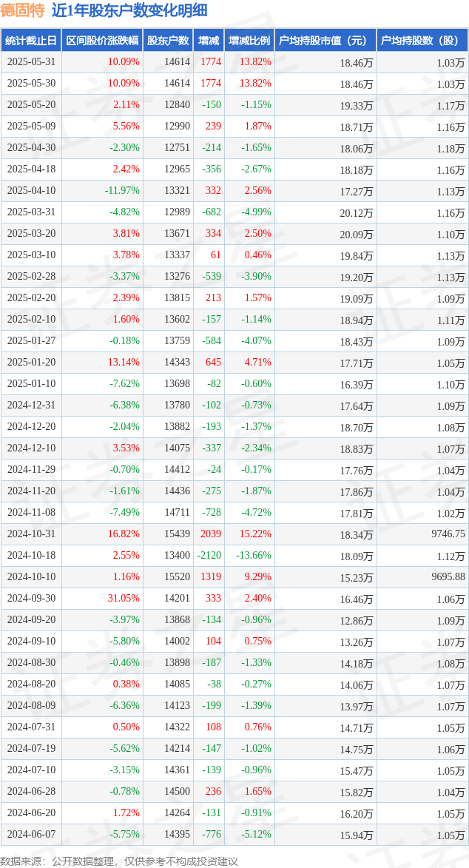Viewport: 469px width, 868px height.
Task: Click the 15439 shareholder count cell
Action: pos(178,534)
